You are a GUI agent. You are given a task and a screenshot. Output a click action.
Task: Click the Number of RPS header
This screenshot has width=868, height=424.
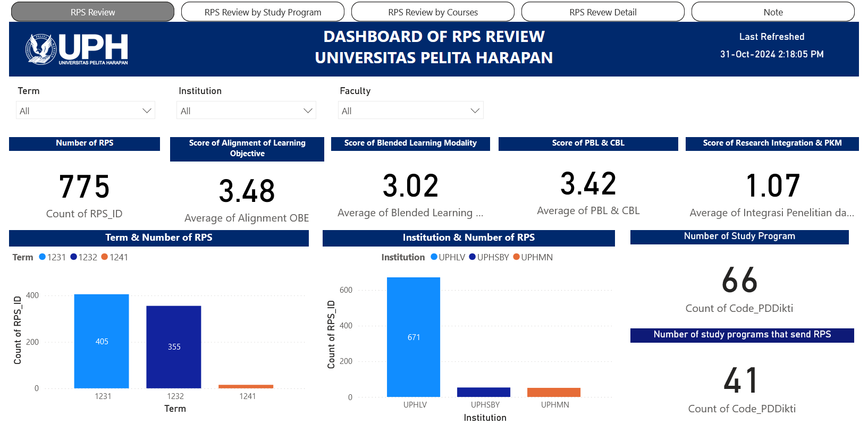tap(85, 143)
